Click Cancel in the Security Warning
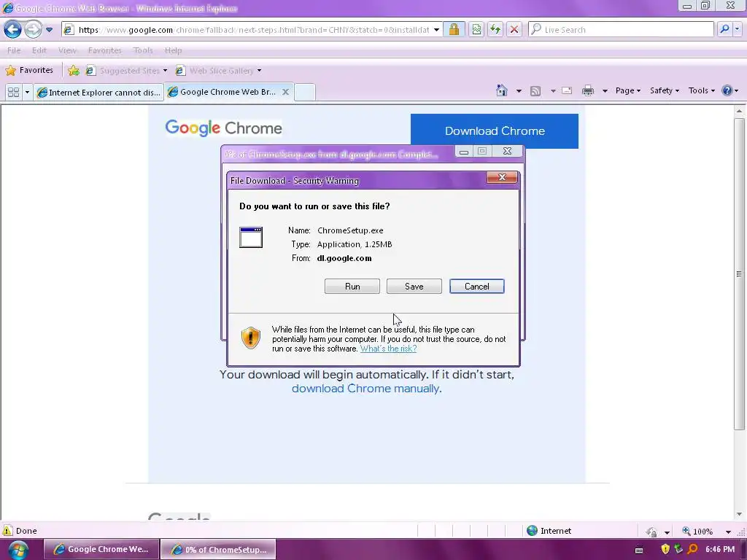The image size is (747, 560). [x=477, y=286]
